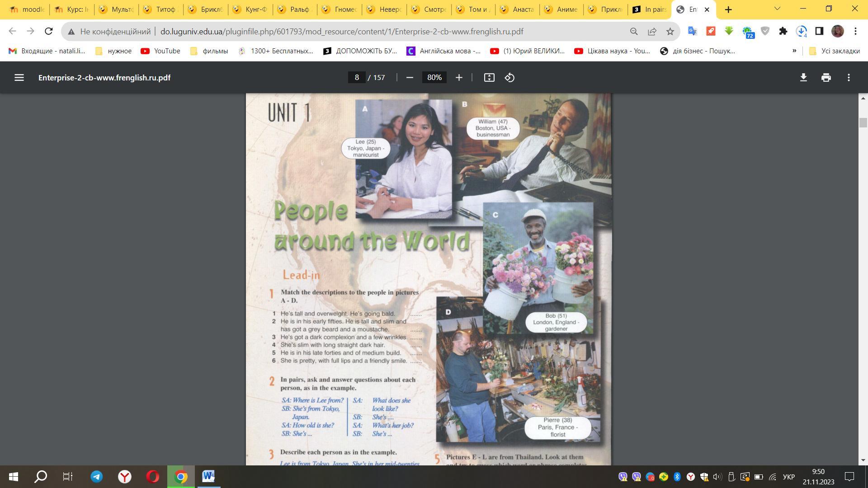Open Task View on taskbar

tap(68, 477)
